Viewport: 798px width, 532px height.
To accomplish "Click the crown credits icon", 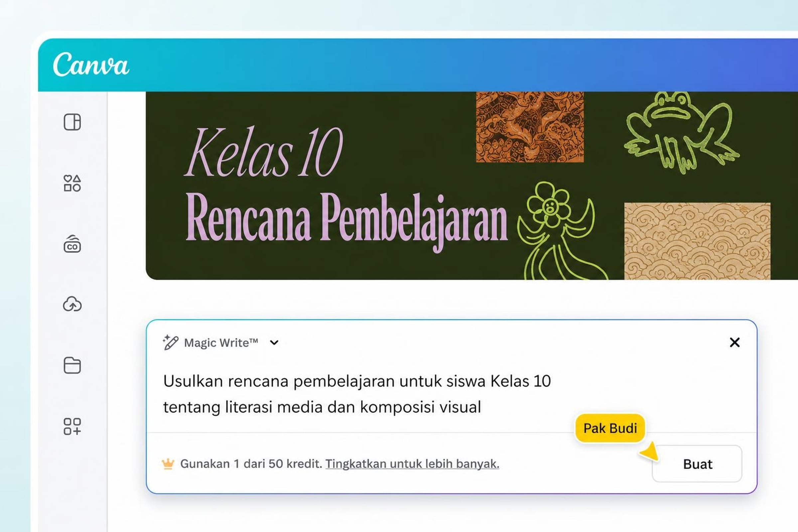I will (168, 464).
